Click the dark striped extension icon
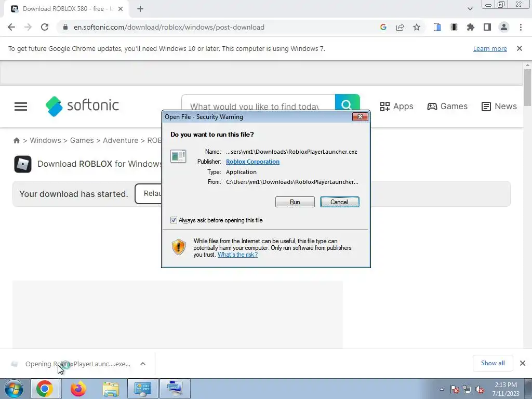 pyautogui.click(x=454, y=27)
